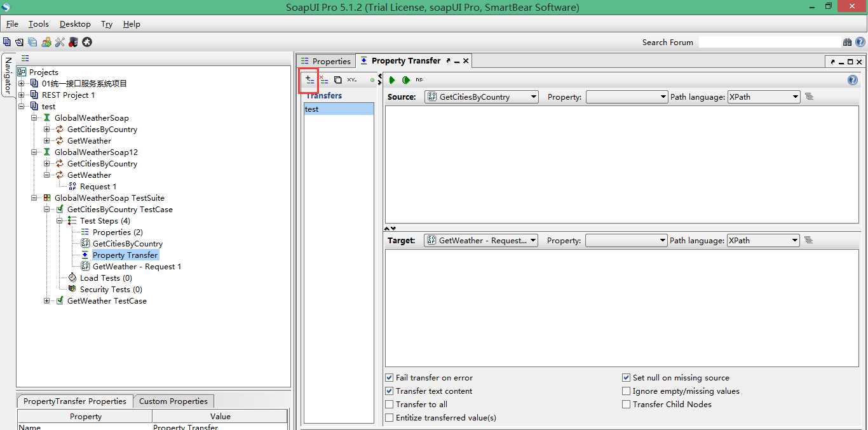Viewport: 868px width, 430px height.
Task: Open the Source Property dropdown
Action: (627, 97)
